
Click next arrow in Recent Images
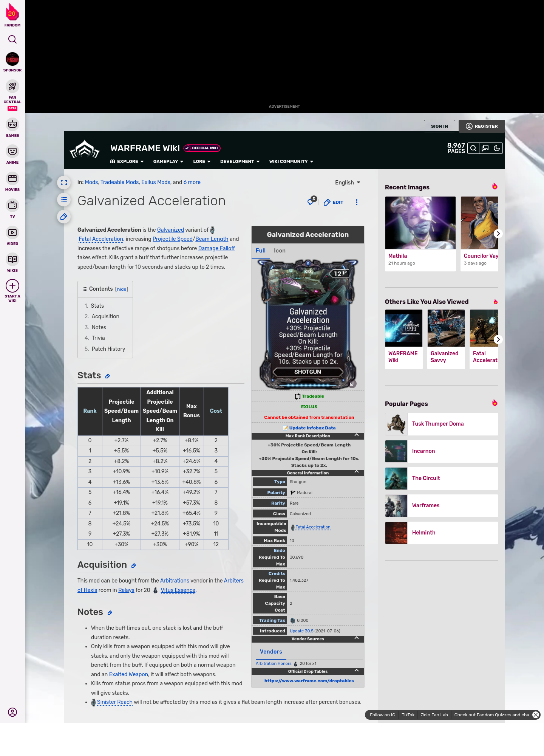pos(498,234)
